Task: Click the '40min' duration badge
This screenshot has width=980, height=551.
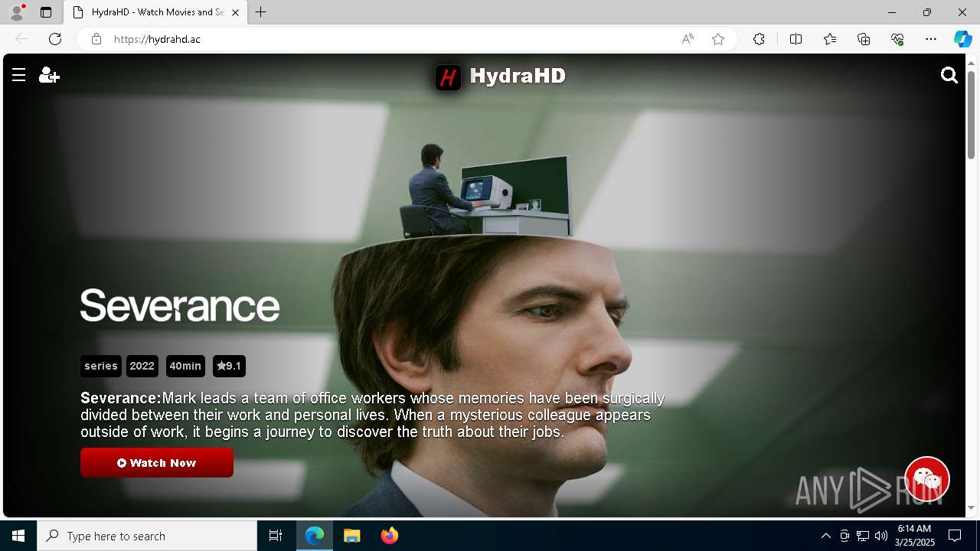Action: click(x=185, y=366)
